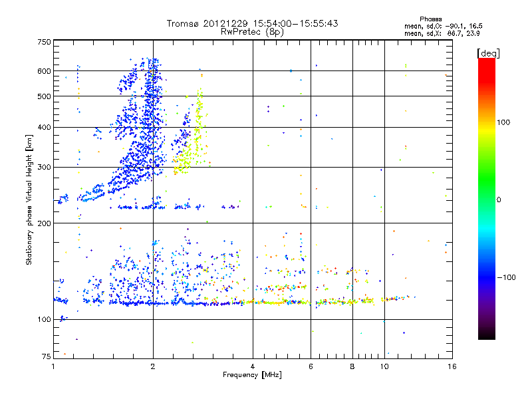
Task: Click the colorbar tick label '0'
Action: [498, 199]
